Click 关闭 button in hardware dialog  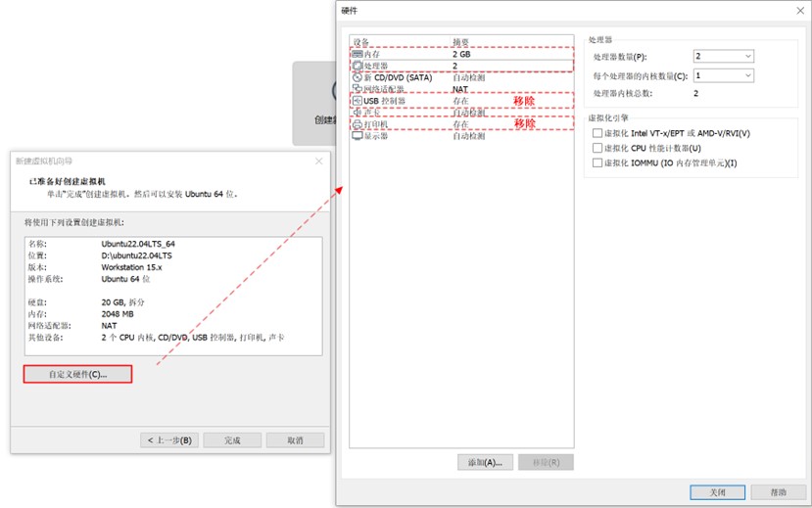tap(717, 492)
